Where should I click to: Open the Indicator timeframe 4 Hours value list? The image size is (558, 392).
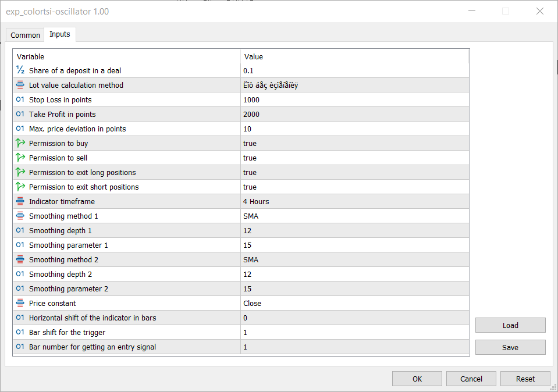(354, 202)
